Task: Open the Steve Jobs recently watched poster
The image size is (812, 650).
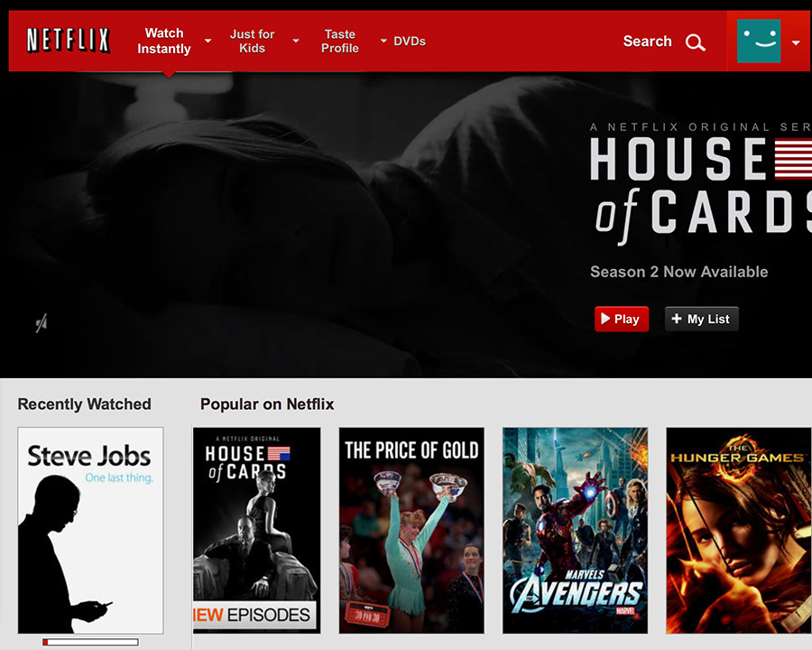Action: (90, 530)
